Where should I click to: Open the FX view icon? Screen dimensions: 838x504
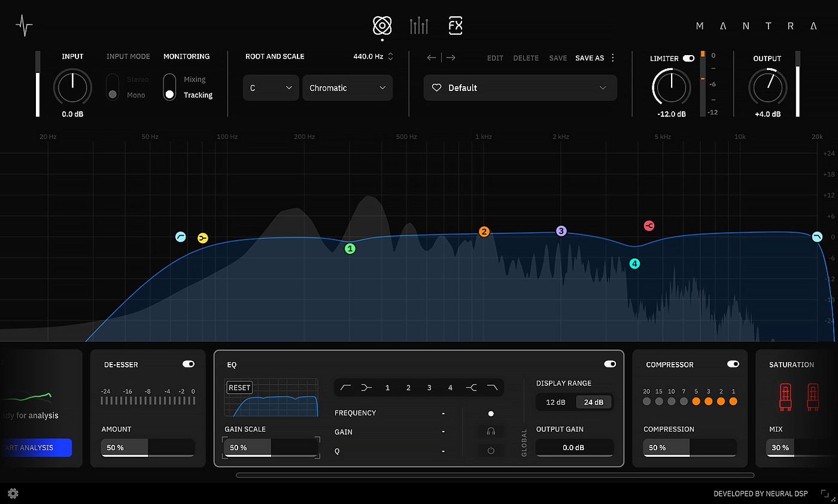point(456,26)
